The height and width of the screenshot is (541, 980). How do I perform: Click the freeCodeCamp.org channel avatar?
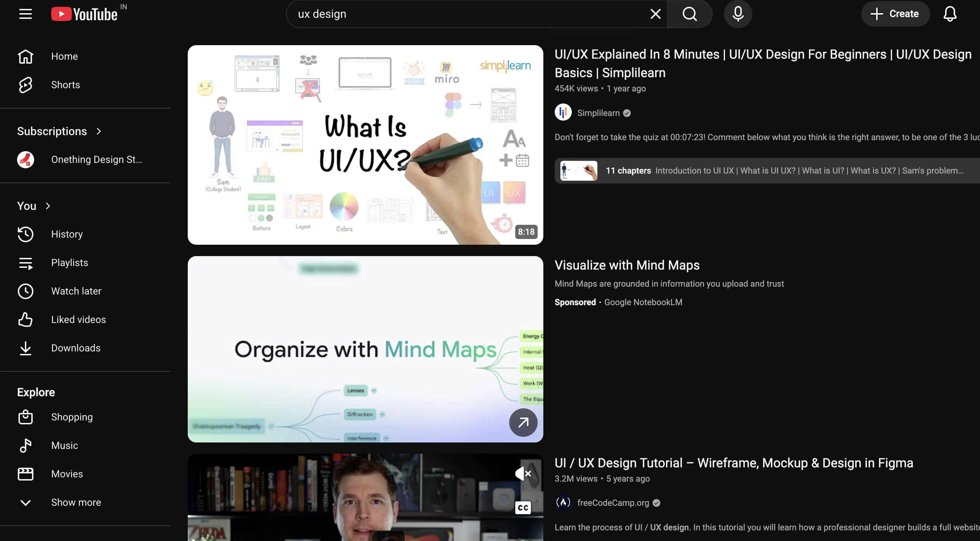click(x=563, y=503)
